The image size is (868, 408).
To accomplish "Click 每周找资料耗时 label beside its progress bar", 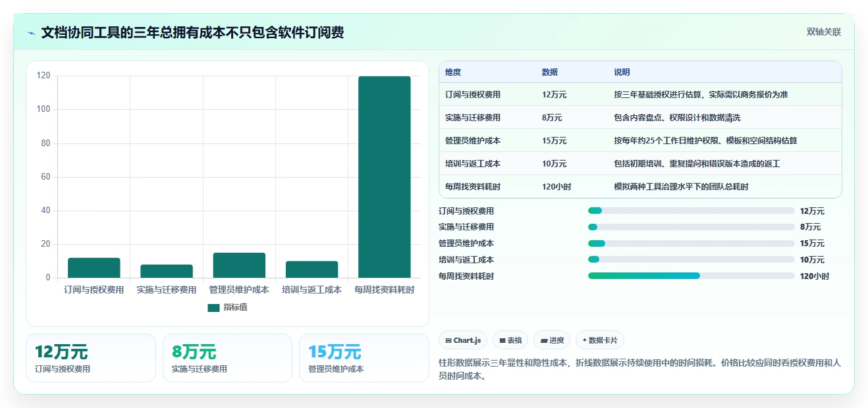I will coord(466,276).
